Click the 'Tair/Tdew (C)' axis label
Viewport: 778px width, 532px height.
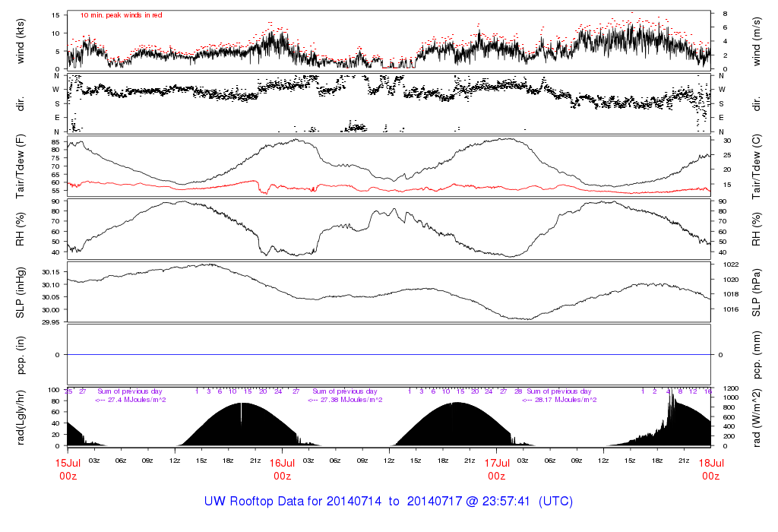click(x=756, y=166)
